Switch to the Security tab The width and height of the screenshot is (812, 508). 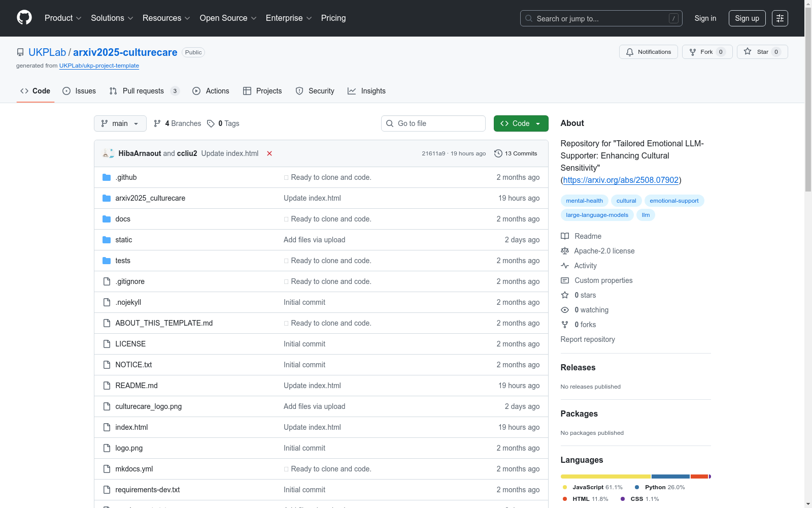(315, 91)
